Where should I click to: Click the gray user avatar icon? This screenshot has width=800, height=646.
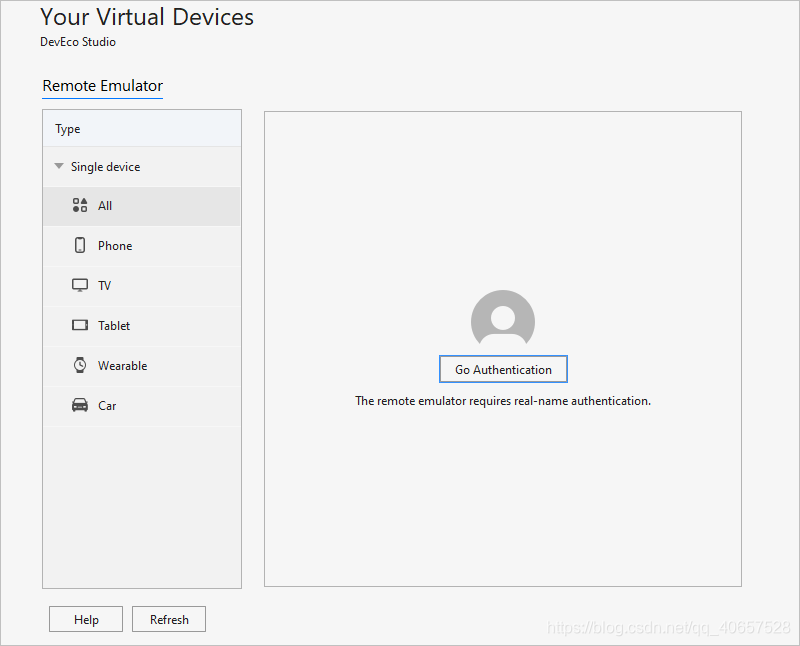(503, 317)
